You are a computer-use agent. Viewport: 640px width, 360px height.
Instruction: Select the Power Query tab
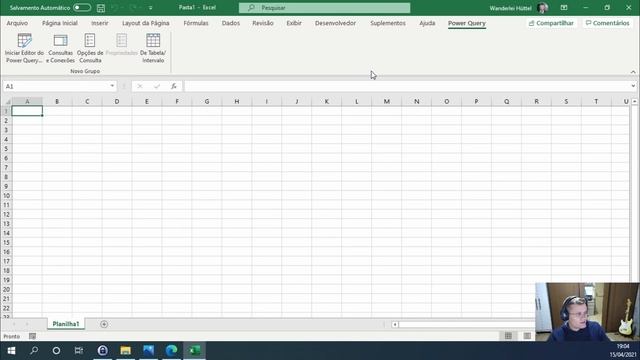point(467,23)
